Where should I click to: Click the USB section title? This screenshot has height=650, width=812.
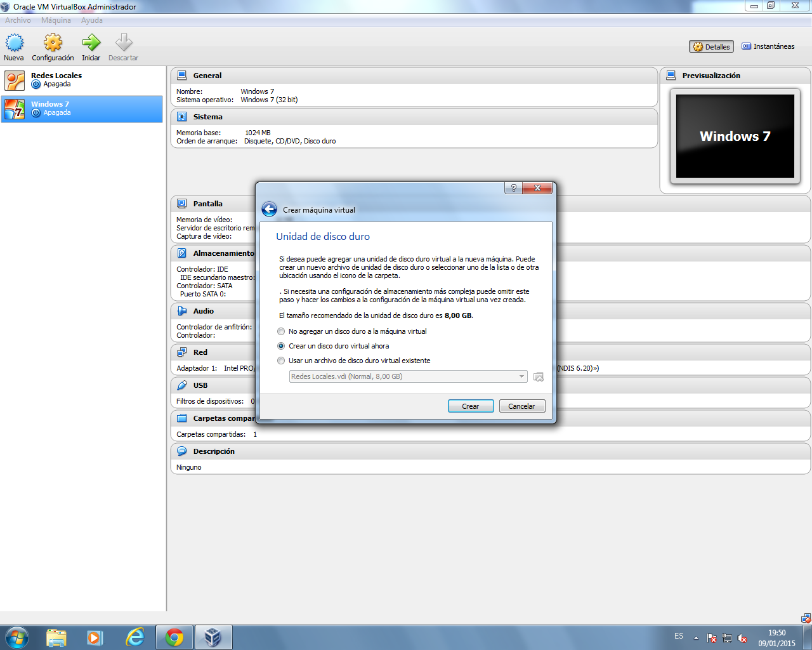point(200,385)
